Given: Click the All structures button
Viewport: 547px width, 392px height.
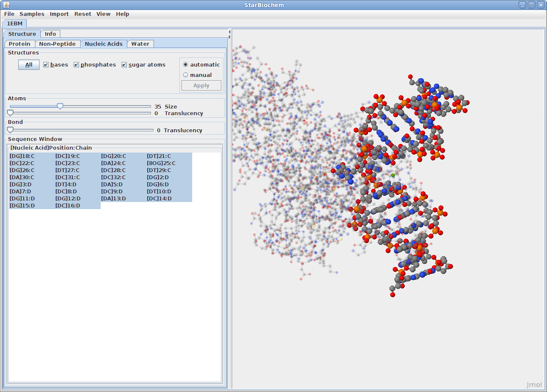Looking at the screenshot, I should 29,64.
